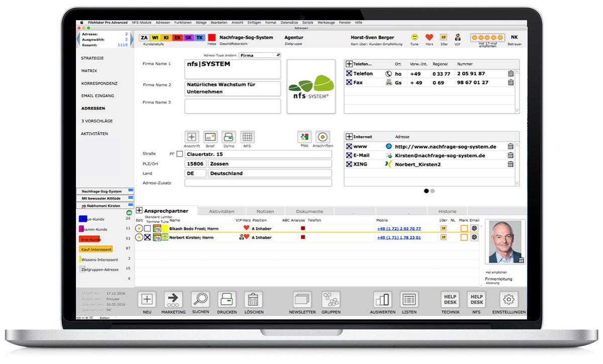Click the Anschrift plus icon above the street field
Screen dimensions: 603x364
click(x=191, y=137)
